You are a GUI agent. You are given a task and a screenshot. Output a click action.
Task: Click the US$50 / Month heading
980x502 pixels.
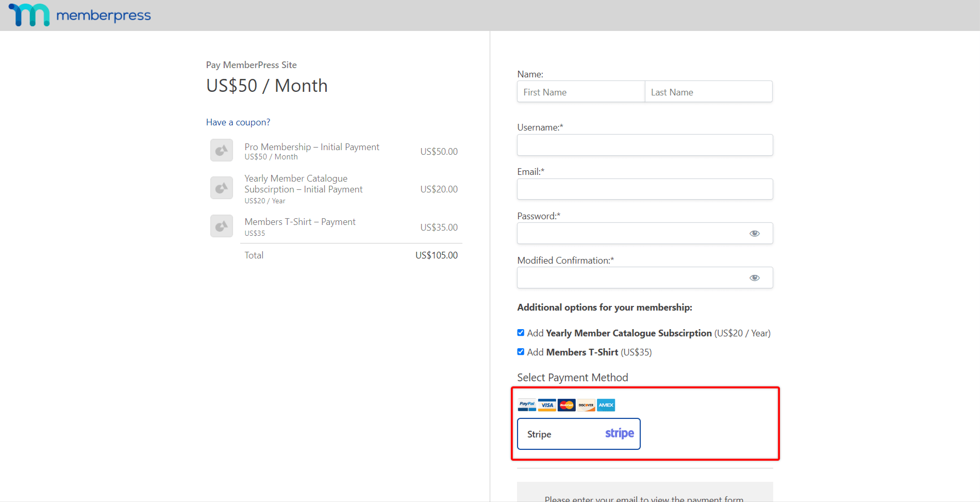[x=267, y=86]
